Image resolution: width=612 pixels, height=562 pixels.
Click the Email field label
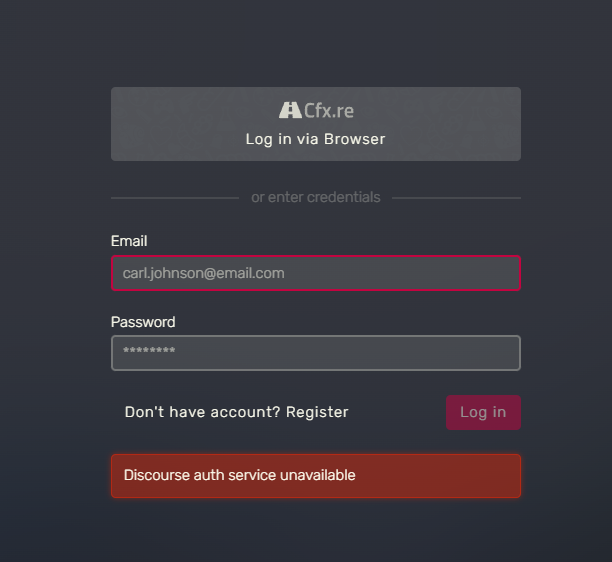coord(129,241)
